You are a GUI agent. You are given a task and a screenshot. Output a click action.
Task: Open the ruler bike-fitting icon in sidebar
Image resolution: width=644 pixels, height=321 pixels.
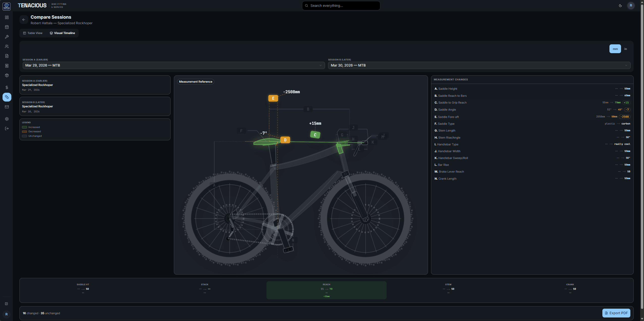click(x=7, y=97)
